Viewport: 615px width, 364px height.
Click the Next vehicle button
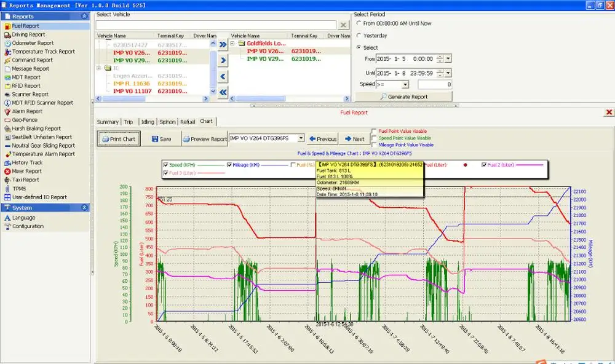click(x=355, y=139)
